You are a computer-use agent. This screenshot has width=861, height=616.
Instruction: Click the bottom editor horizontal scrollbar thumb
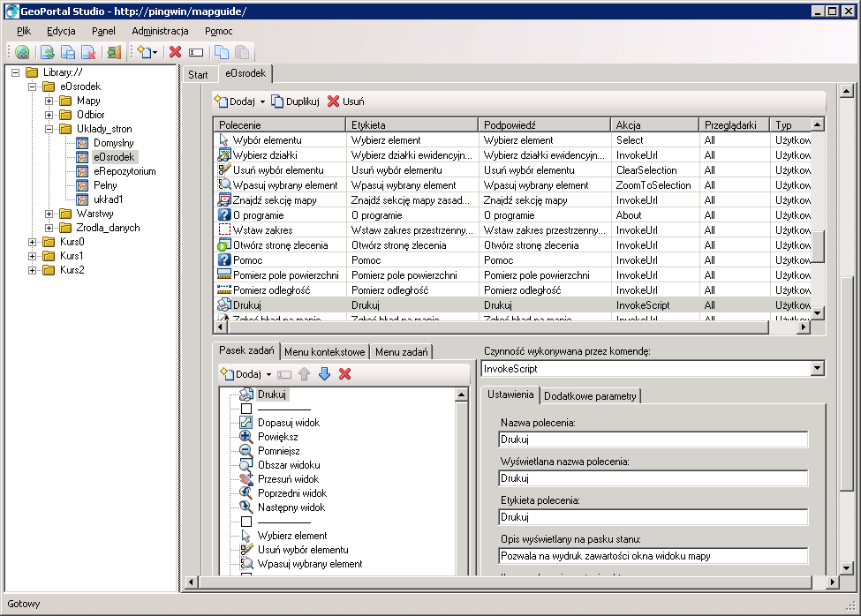505,582
